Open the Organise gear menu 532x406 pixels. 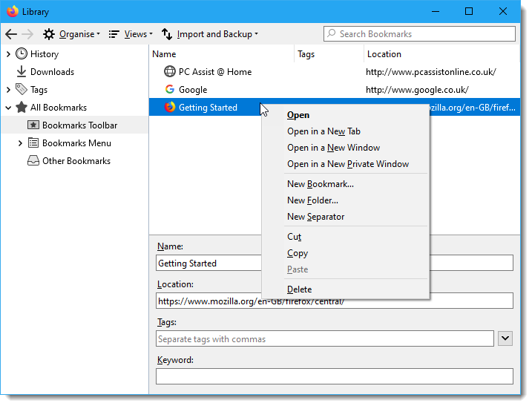pos(71,34)
